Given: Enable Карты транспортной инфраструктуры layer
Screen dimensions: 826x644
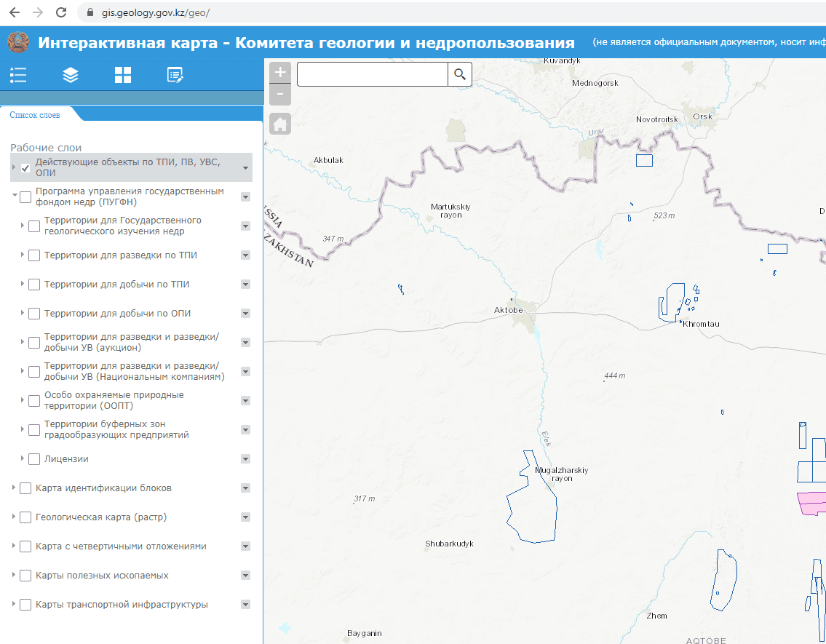Looking at the screenshot, I should [25, 605].
